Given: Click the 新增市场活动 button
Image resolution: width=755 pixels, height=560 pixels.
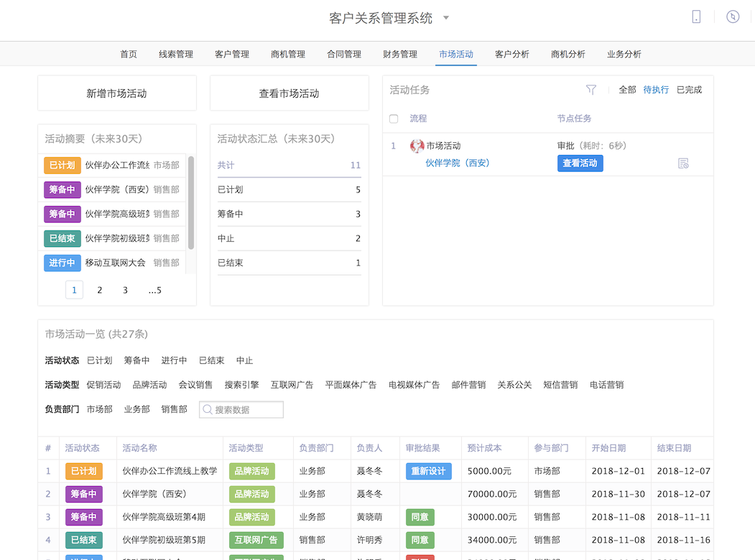Looking at the screenshot, I should pyautogui.click(x=117, y=93).
